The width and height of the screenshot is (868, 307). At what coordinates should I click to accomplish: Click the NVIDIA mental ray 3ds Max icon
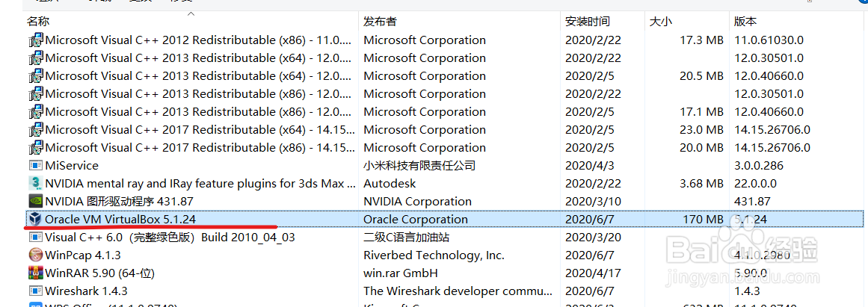(x=35, y=183)
